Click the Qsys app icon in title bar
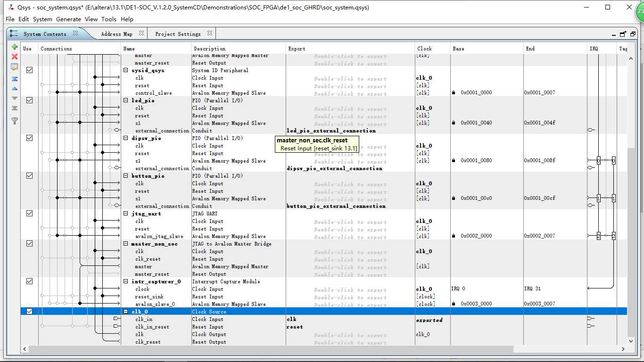Screen dimensions: 644x362 pyautogui.click(x=10, y=8)
